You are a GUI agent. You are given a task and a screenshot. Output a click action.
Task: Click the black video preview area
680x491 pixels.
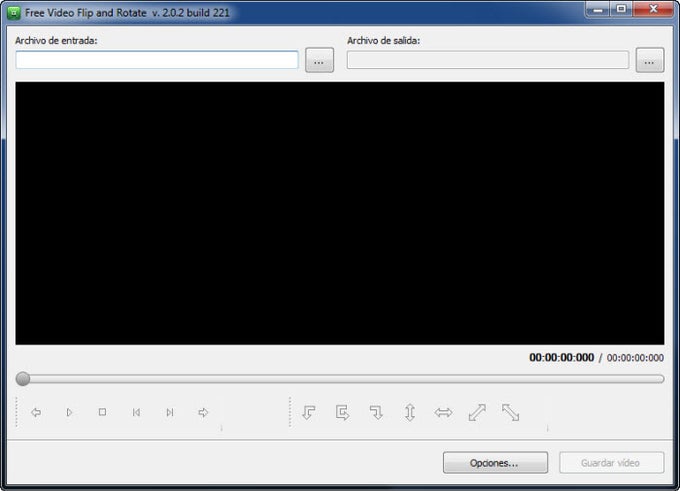[x=340, y=213]
